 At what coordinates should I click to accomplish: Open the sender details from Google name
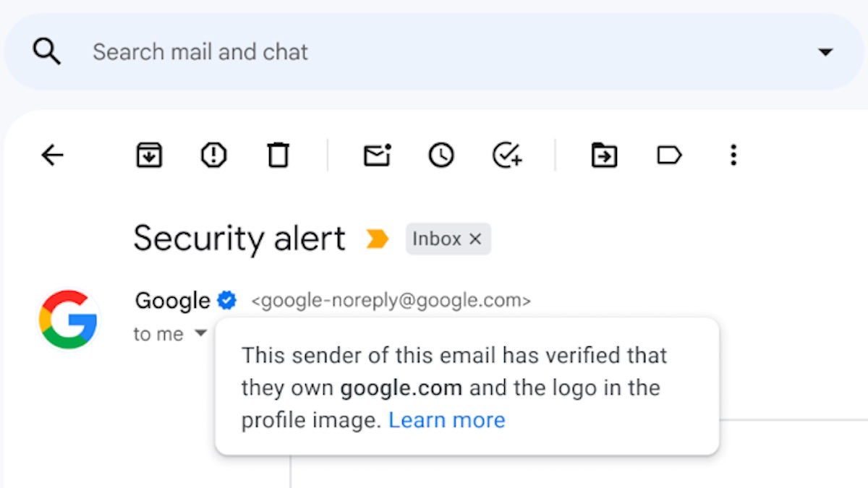(171, 300)
